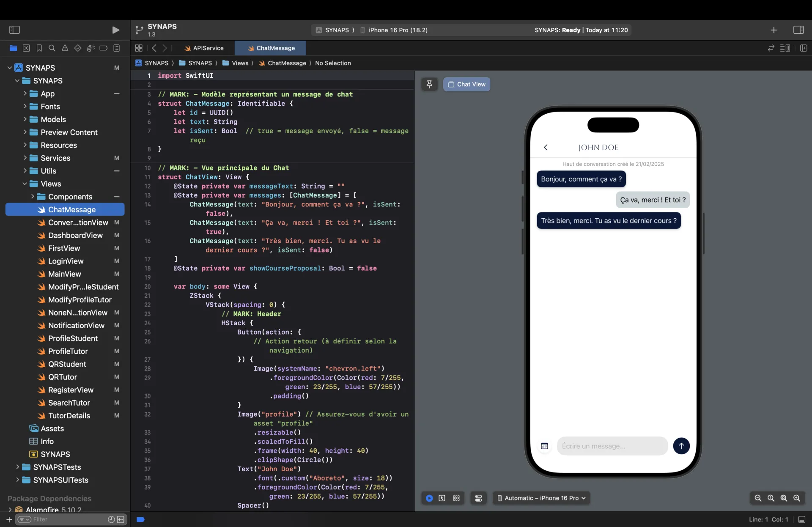Collapse the Views folder
Image resolution: width=812 pixels, height=527 pixels.
coord(25,184)
